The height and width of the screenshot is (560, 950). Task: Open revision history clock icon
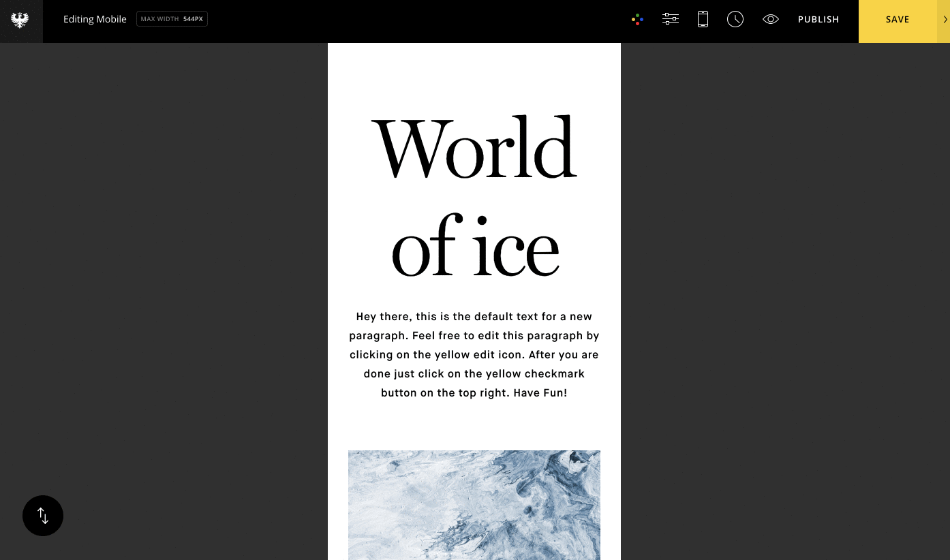pyautogui.click(x=735, y=20)
